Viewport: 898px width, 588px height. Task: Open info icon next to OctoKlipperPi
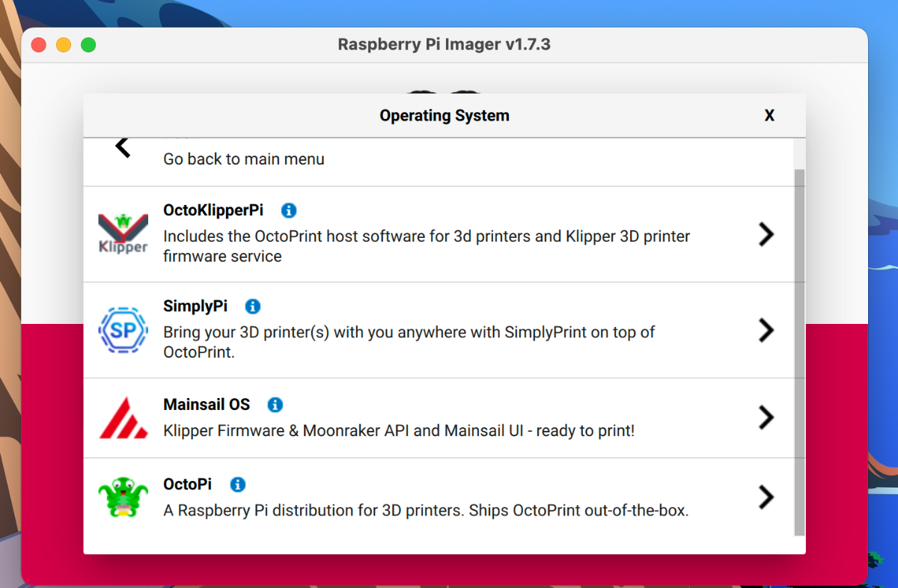tap(289, 210)
